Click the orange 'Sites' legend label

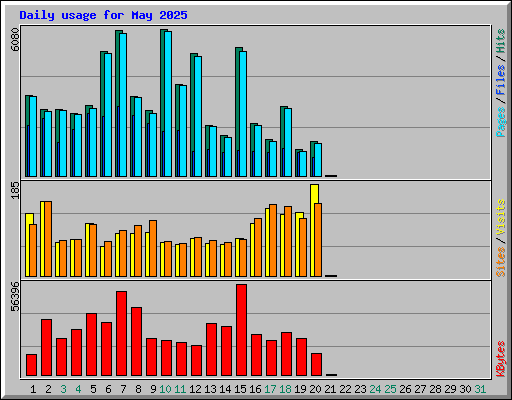501,262
